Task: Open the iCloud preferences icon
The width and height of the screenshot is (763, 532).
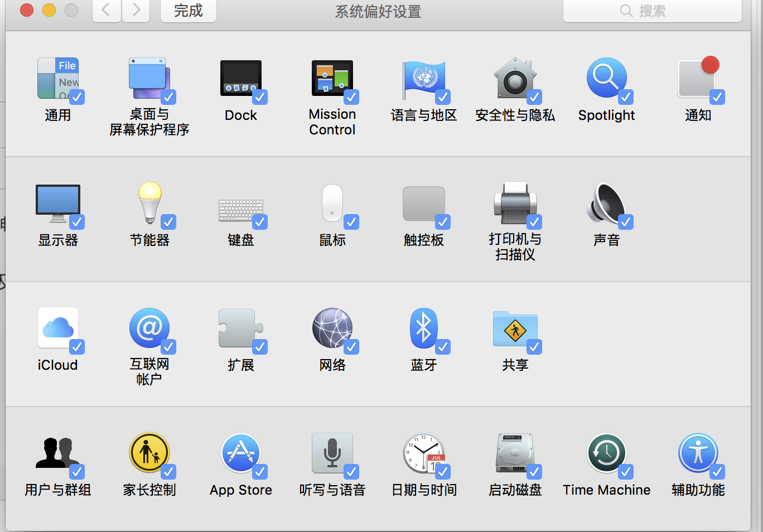Action: [57, 328]
